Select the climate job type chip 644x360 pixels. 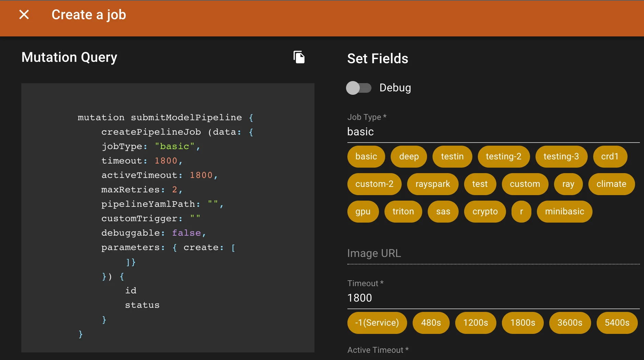coord(611,184)
